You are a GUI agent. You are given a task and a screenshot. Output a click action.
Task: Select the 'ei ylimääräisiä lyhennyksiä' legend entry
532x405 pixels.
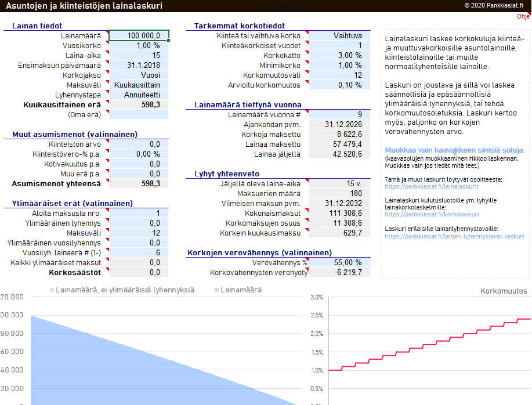click(124, 290)
